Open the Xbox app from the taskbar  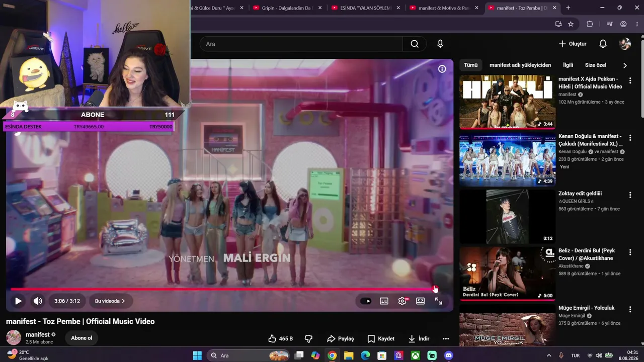click(x=415, y=355)
